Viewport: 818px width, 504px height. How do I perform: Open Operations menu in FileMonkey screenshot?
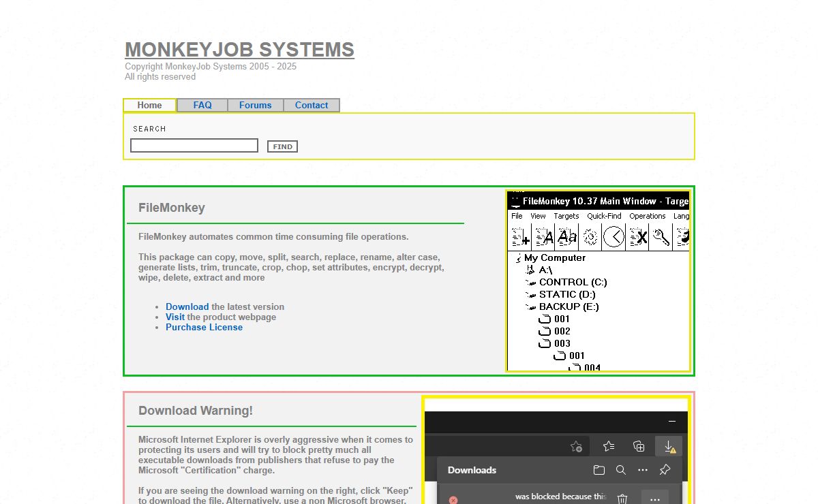point(647,216)
